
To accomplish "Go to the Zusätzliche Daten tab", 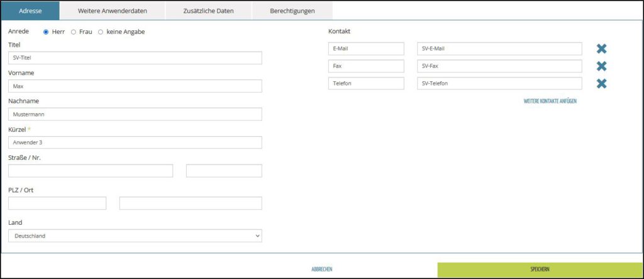I will point(209,11).
